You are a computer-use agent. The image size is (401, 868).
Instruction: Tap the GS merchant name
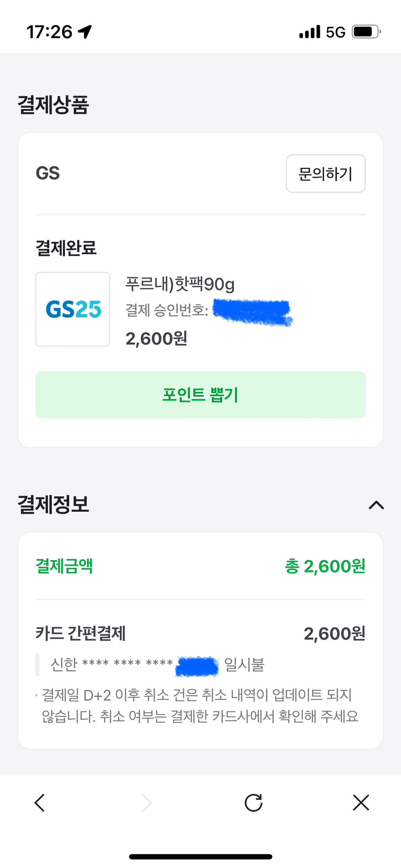[x=48, y=173]
